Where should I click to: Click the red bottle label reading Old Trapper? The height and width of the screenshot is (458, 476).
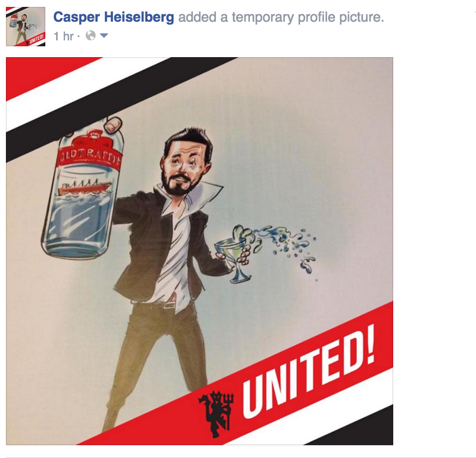click(x=90, y=157)
